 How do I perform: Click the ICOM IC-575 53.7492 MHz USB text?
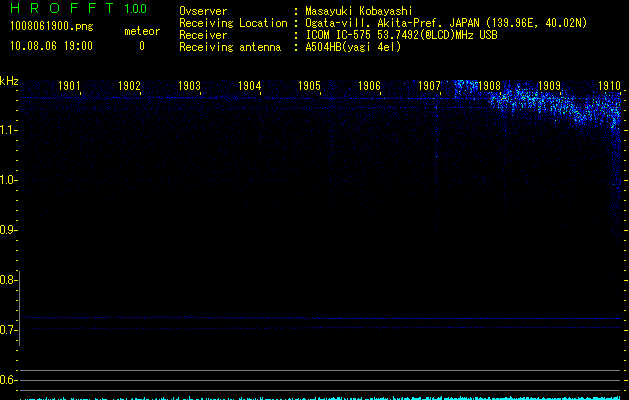[x=402, y=35]
